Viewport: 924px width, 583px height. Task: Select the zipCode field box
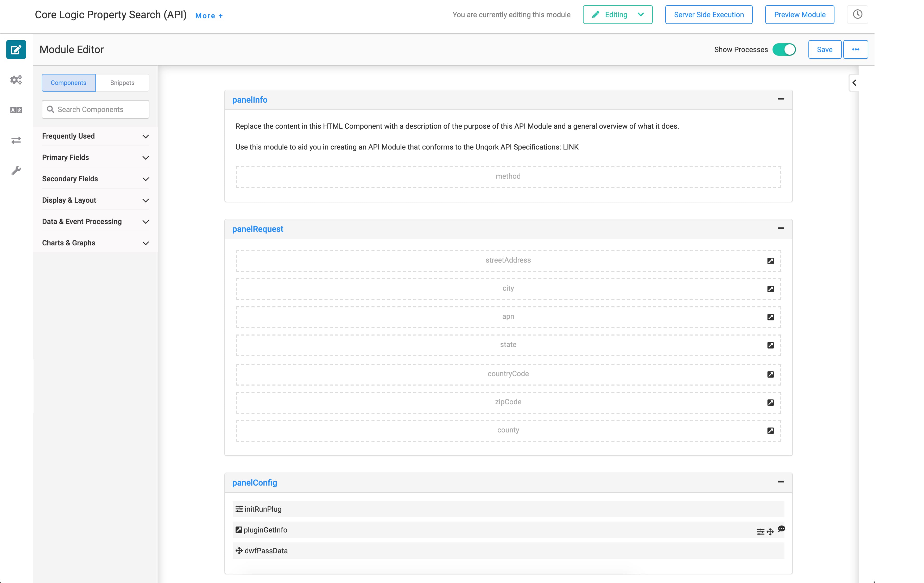[x=508, y=402]
